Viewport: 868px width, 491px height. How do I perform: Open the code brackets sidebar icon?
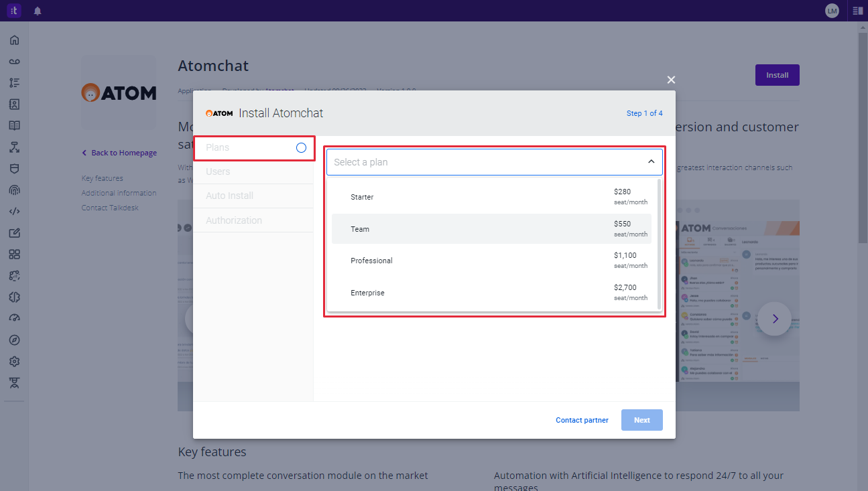(14, 212)
